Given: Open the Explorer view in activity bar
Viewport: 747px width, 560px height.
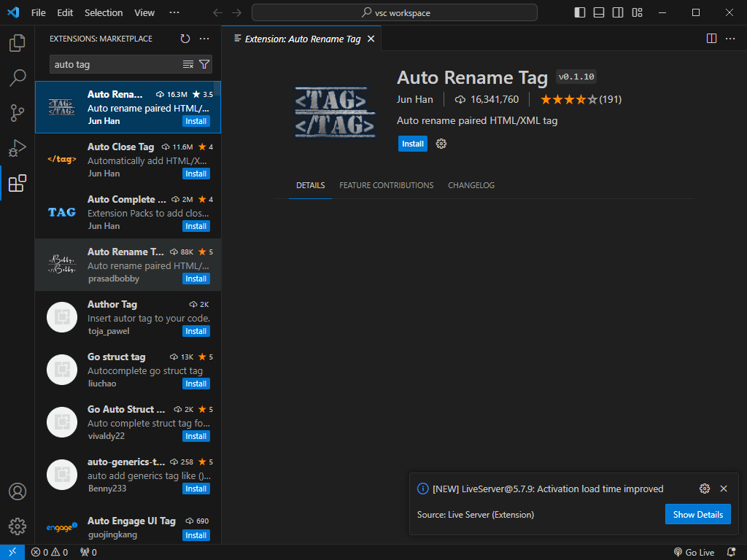Looking at the screenshot, I should pyautogui.click(x=18, y=43).
